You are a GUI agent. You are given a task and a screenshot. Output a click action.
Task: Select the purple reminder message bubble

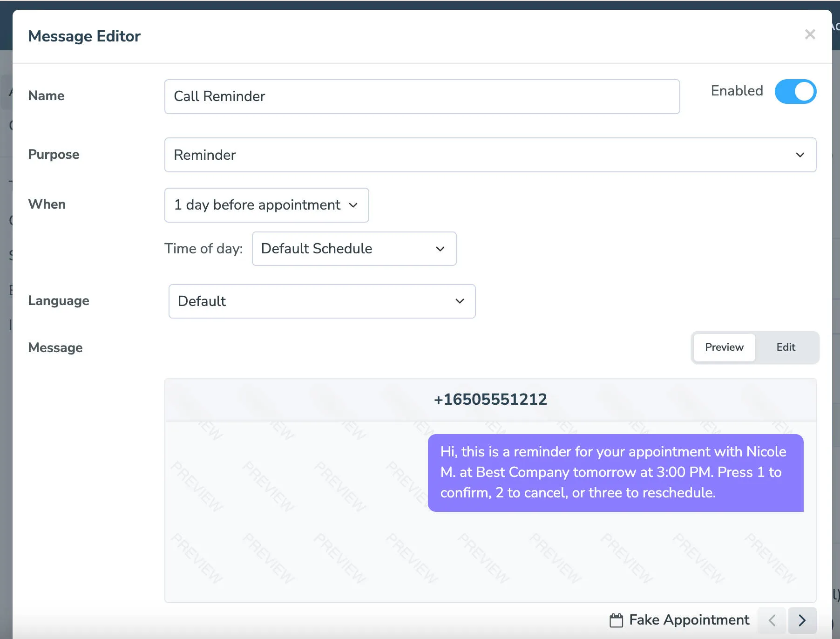coord(615,472)
